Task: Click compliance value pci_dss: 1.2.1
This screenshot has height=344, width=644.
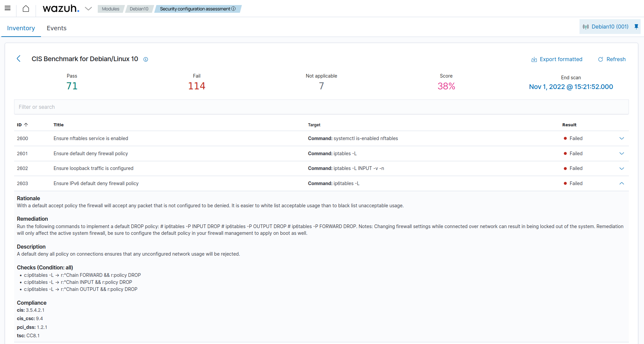Action: click(x=32, y=327)
